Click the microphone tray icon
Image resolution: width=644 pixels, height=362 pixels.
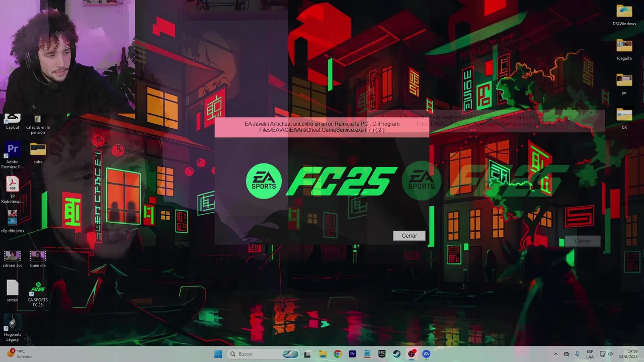click(x=577, y=354)
